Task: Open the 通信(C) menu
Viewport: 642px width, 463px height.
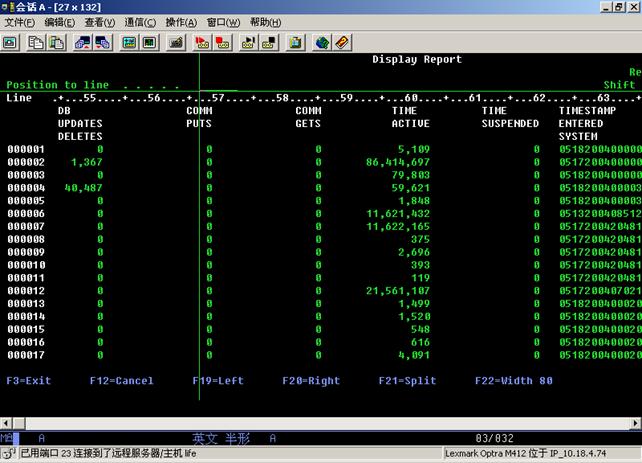Action: [140, 23]
